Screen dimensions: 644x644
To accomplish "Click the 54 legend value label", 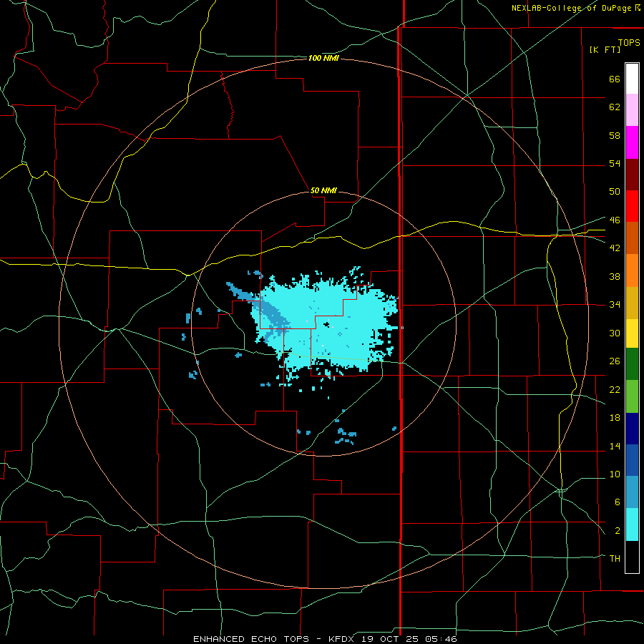I will tap(615, 163).
